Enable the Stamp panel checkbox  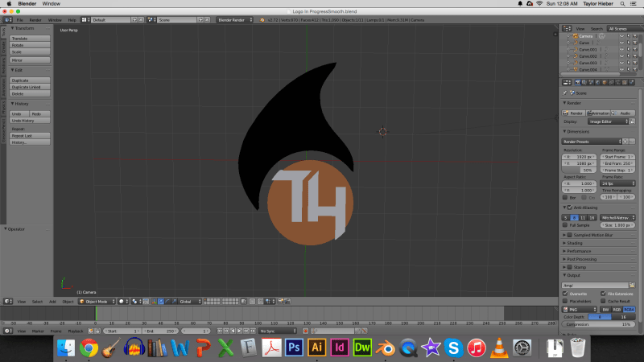coord(570,267)
